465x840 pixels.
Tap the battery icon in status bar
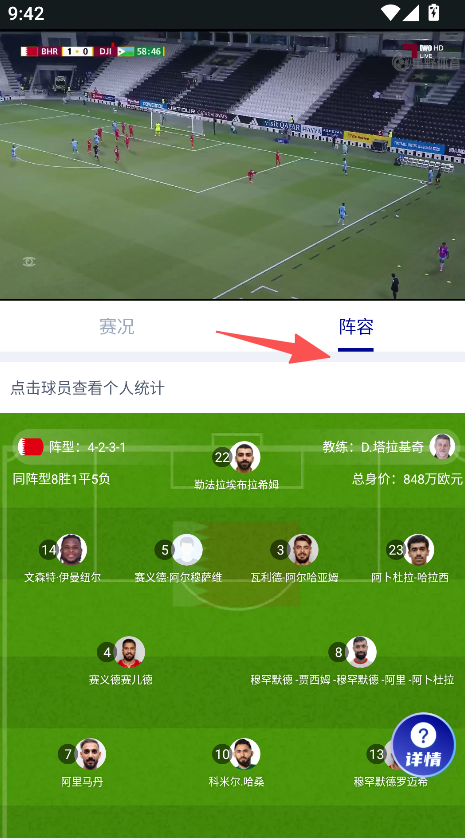coord(433,12)
